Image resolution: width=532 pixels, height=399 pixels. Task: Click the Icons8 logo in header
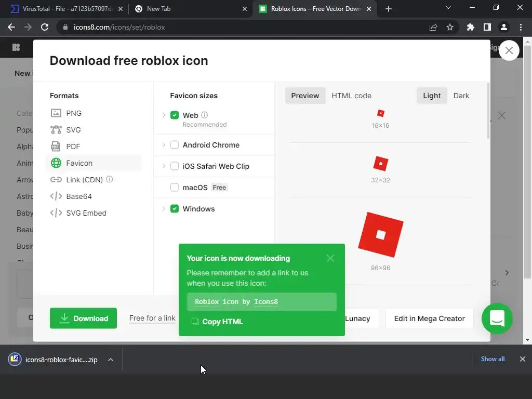click(16, 47)
